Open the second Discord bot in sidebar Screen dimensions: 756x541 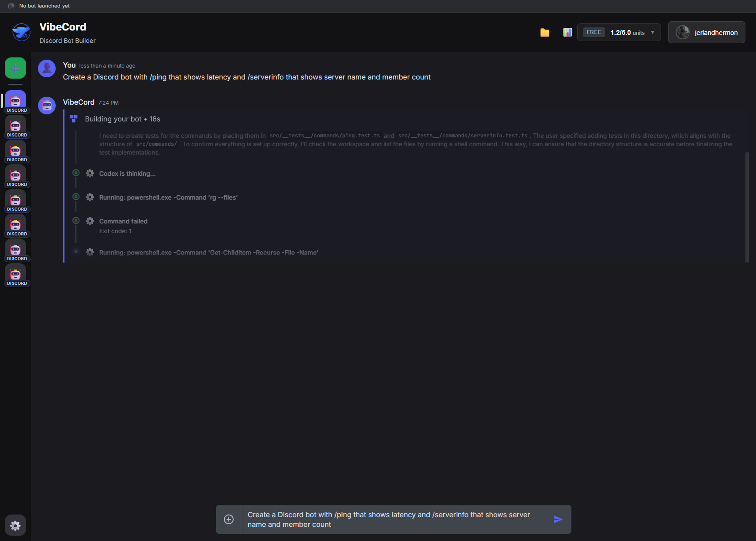16,126
